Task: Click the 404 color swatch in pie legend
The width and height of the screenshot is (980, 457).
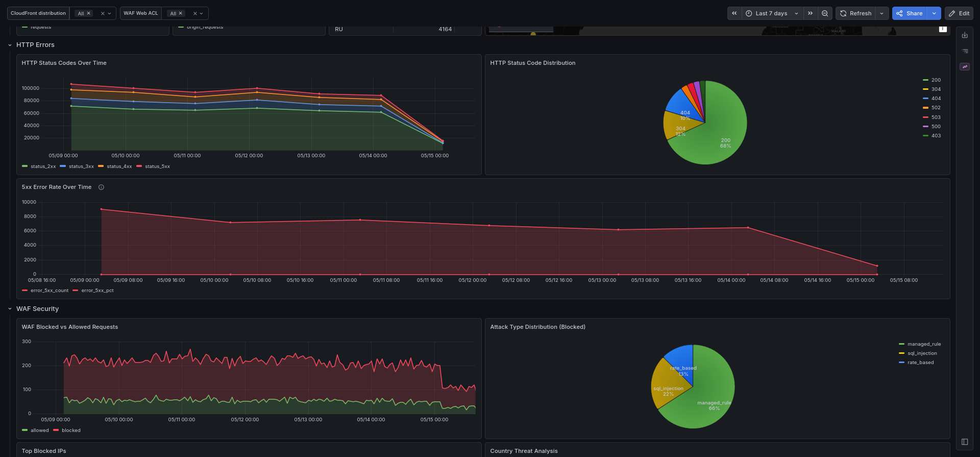Action: coord(925,99)
